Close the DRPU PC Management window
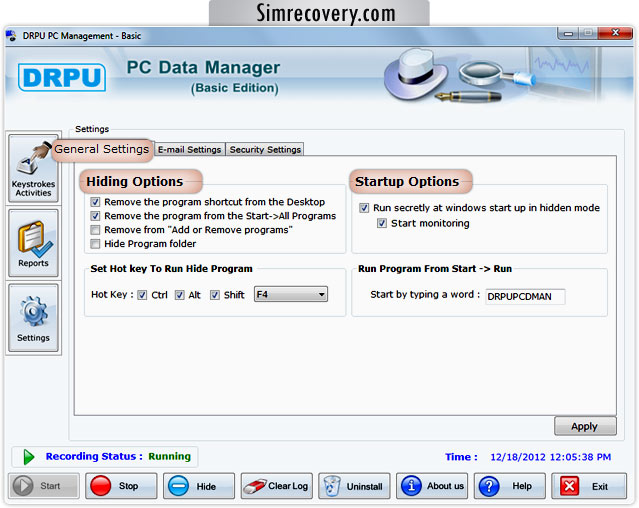The height and width of the screenshot is (508, 639). (615, 33)
